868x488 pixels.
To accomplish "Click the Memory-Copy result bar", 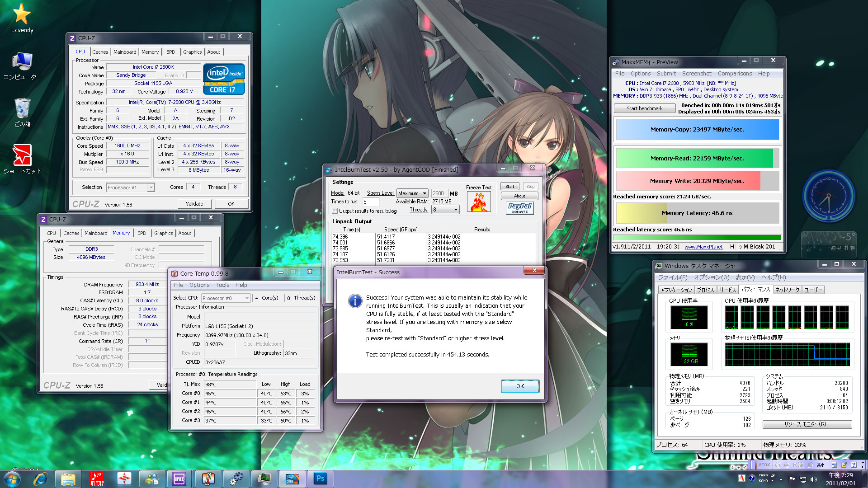I will [697, 130].
